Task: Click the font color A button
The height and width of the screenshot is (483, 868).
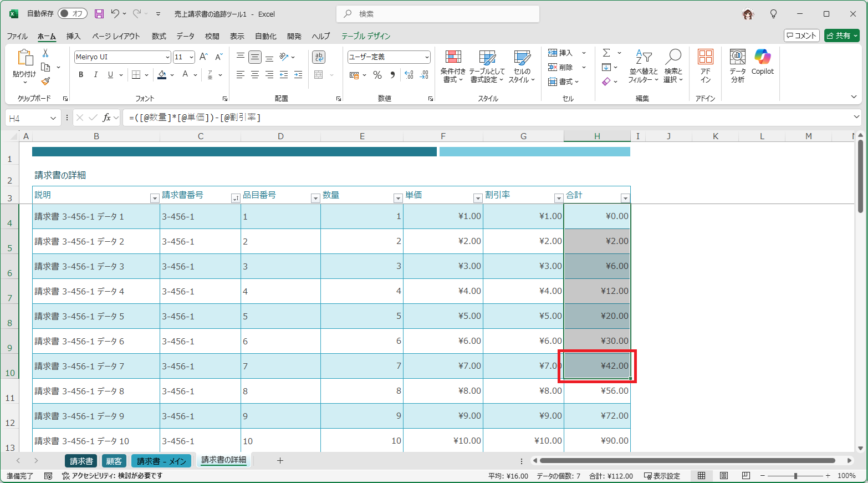Action: pyautogui.click(x=185, y=75)
